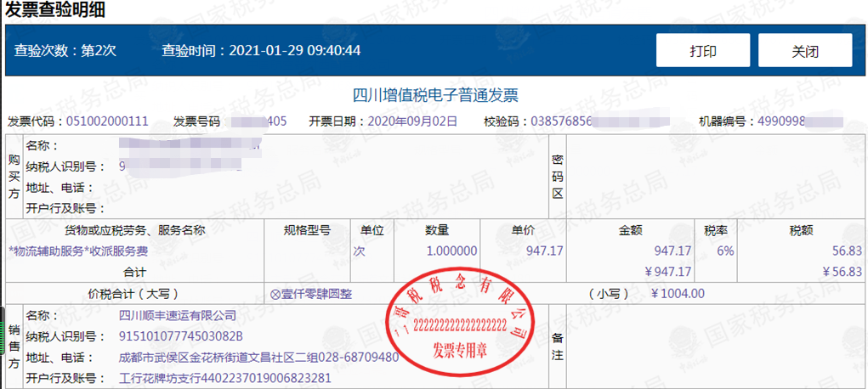This screenshot has height=389, width=868.
Task: Click the service item 物流辅助服务*收派服务费
Action: tap(78, 251)
